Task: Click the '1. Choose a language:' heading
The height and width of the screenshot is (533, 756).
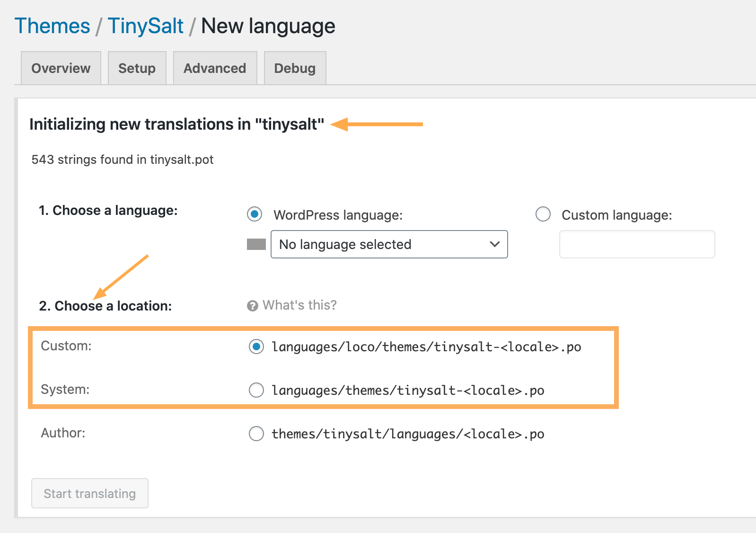Action: tap(108, 211)
